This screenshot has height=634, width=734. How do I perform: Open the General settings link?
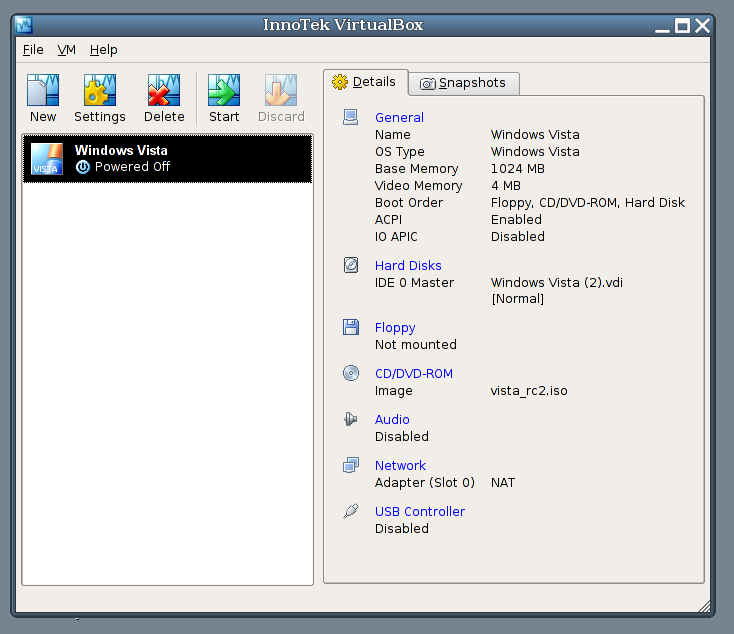coord(399,117)
